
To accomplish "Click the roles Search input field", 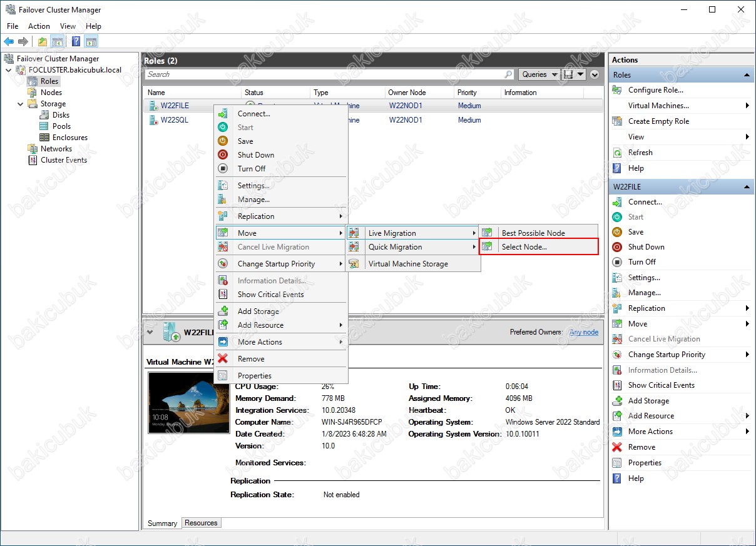I will coord(325,74).
